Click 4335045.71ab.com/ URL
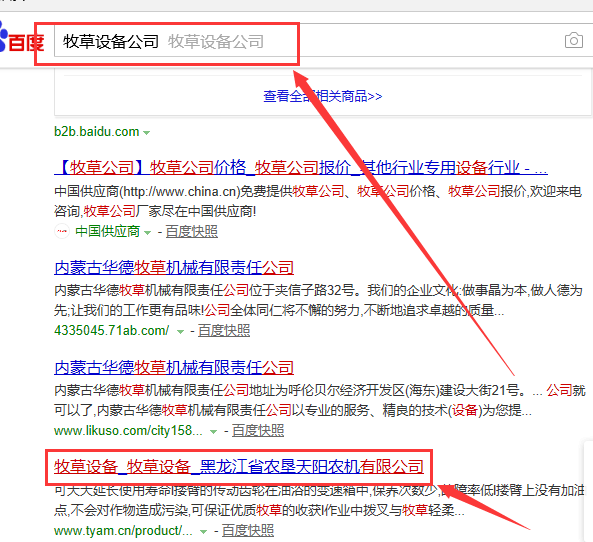Screen dimensions: 593x542 [112, 331]
